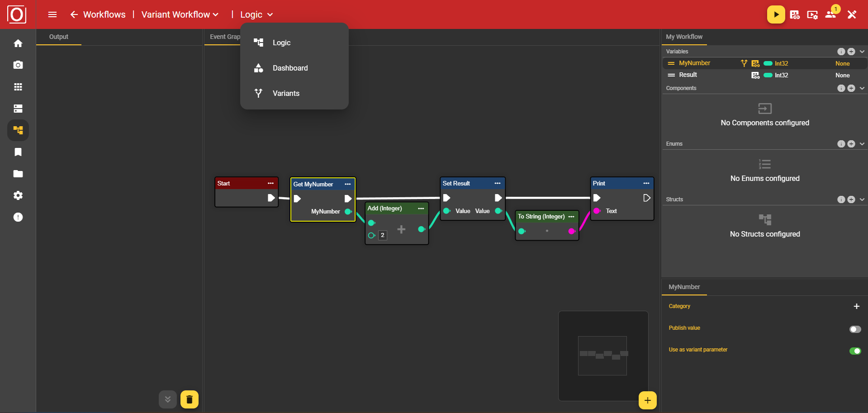
Task: Select Dashboard from the open Logic menu
Action: point(289,68)
